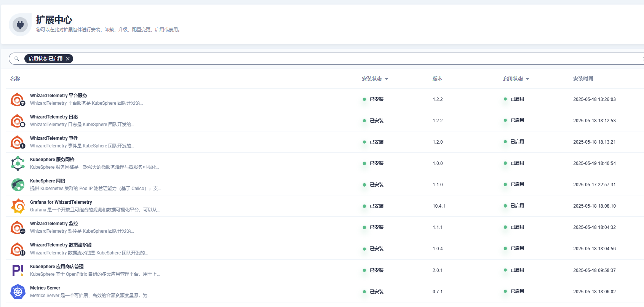The height and width of the screenshot is (307, 644).
Task: Click install time 2025-05-18 09:58:37
Action: coord(594,270)
